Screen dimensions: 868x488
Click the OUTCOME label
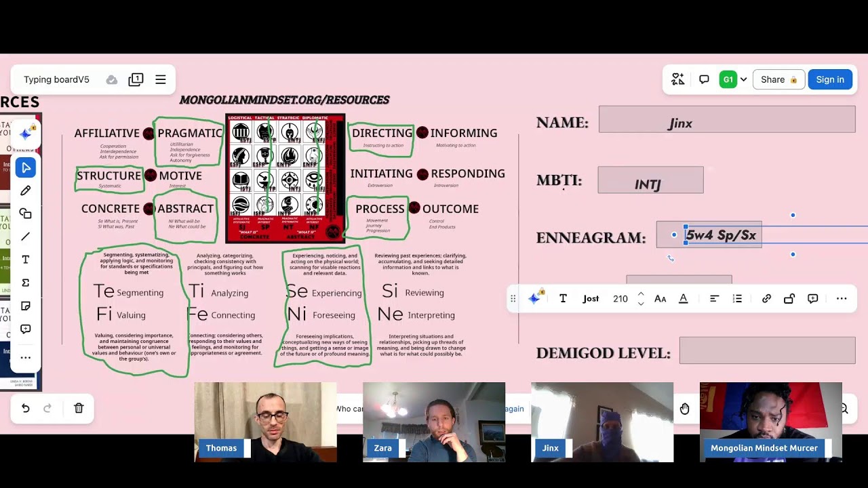[450, 209]
